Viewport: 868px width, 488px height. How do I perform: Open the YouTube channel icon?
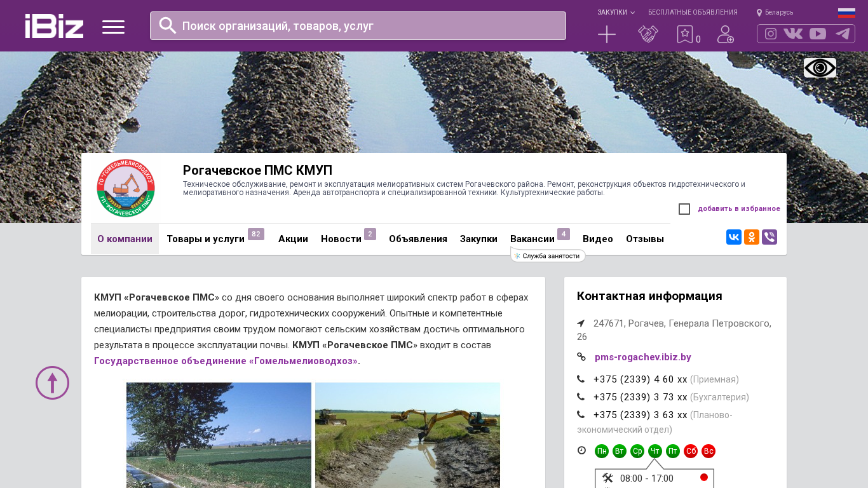pos(818,34)
